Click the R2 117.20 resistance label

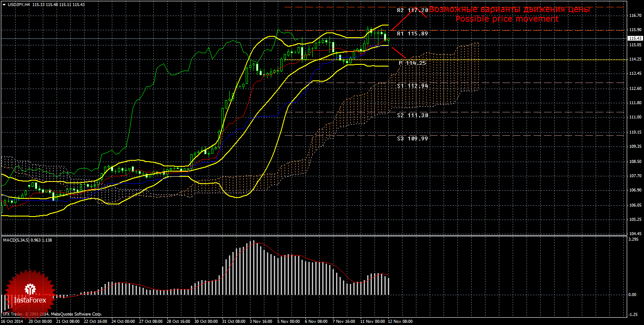click(x=412, y=10)
